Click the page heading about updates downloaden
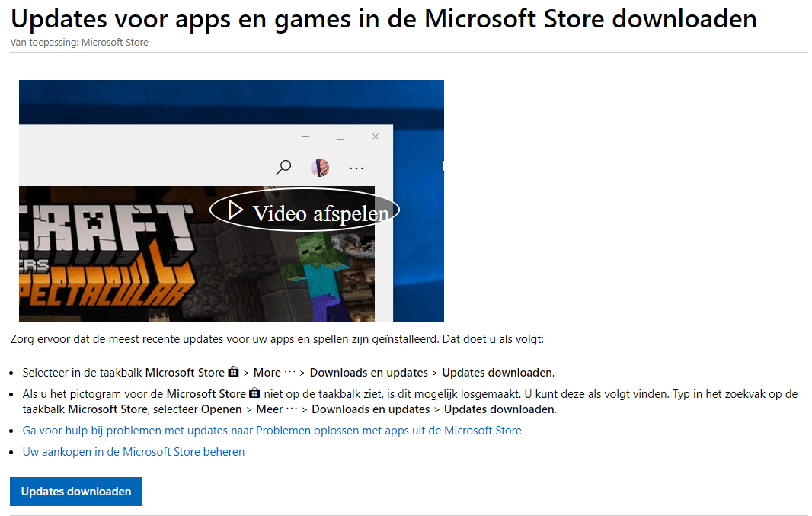812x516 pixels. pos(384,19)
